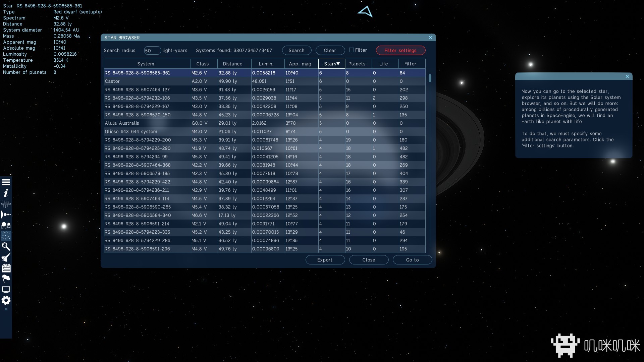The width and height of the screenshot is (644, 362).
Task: Toggle Stars column sort order
Action: point(331,64)
